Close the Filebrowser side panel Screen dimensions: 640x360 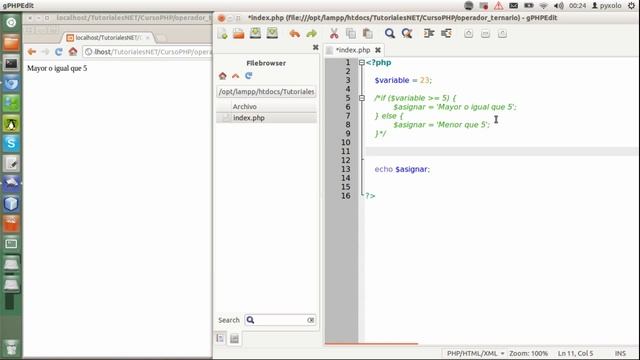(316, 47)
